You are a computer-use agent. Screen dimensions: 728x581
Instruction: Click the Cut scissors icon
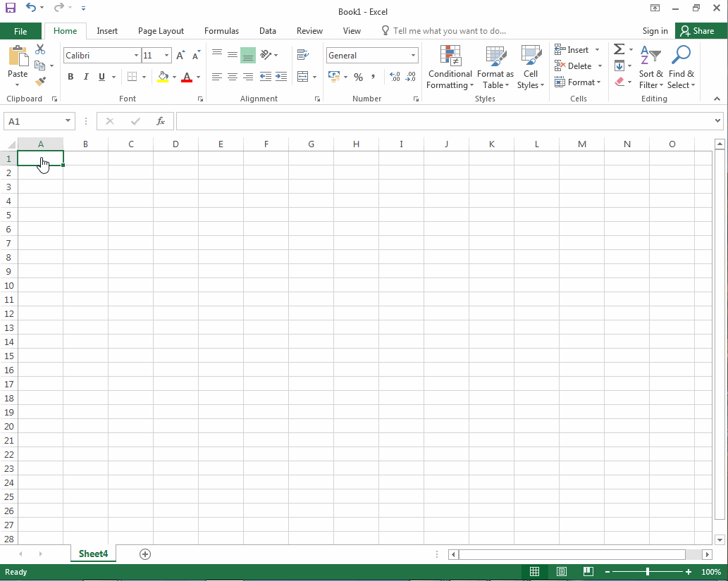pyautogui.click(x=40, y=50)
